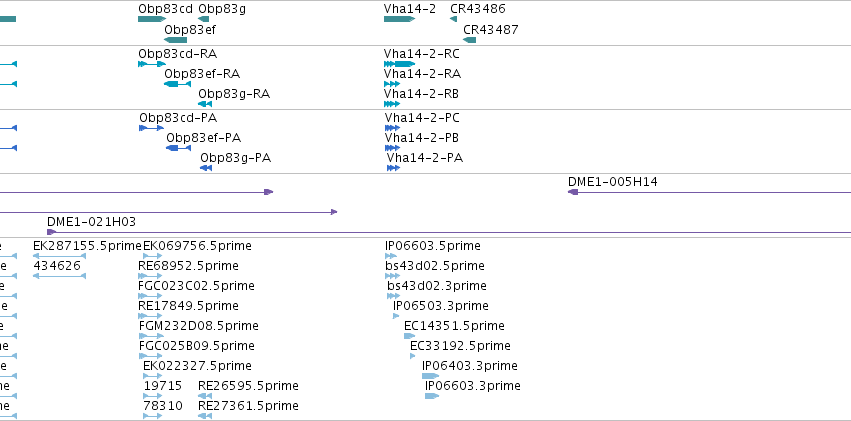Select transcript Obp83cd-RA
The width and height of the screenshot is (851, 421).
coord(152,64)
